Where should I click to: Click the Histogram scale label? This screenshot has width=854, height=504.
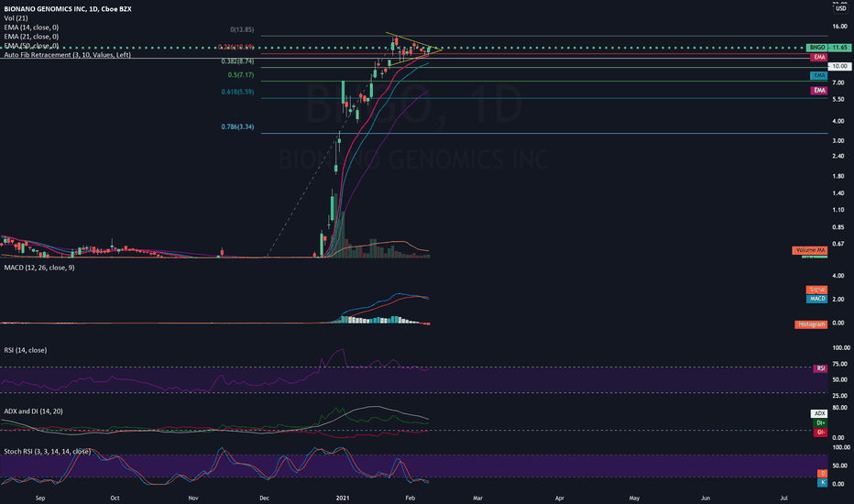[x=811, y=324]
